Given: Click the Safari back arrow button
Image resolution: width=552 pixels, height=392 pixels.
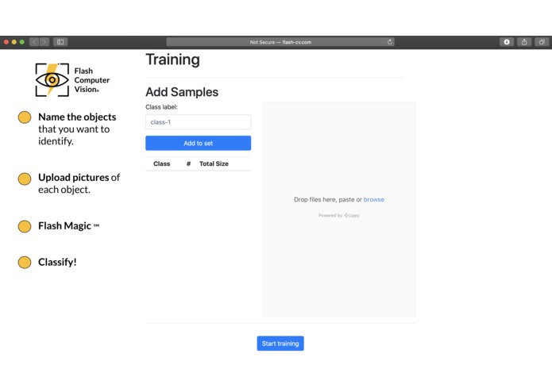Looking at the screenshot, I should coord(34,42).
